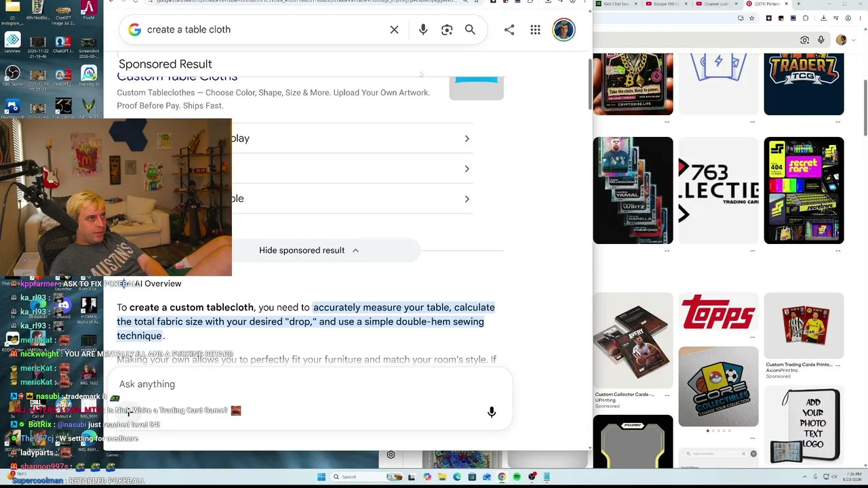868x488 pixels.
Task: Open Custom Collector Cards UPrinting pin link
Action: coord(625,394)
